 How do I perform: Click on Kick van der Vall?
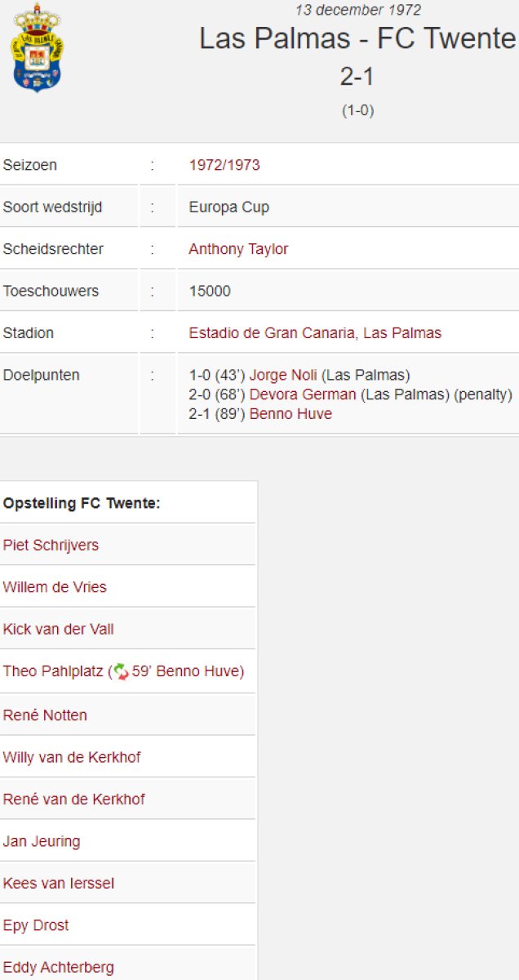coord(58,630)
